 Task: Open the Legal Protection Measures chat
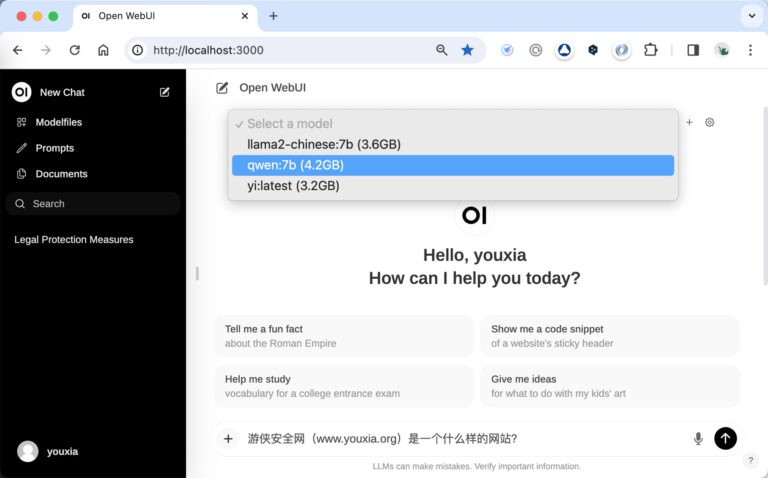pos(73,239)
